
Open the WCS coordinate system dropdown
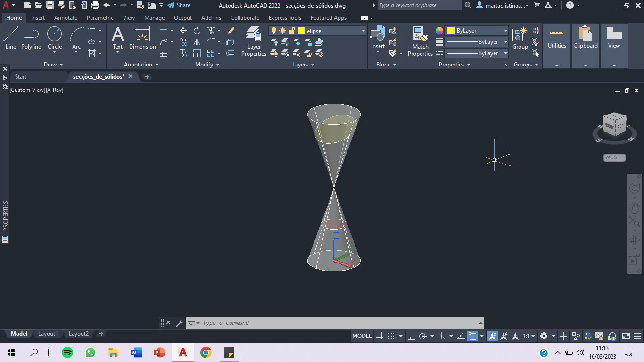pyautogui.click(x=614, y=157)
